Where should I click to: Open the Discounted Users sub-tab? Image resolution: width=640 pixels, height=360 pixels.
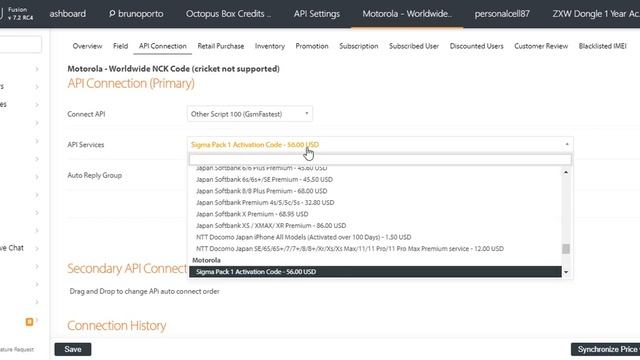476,46
